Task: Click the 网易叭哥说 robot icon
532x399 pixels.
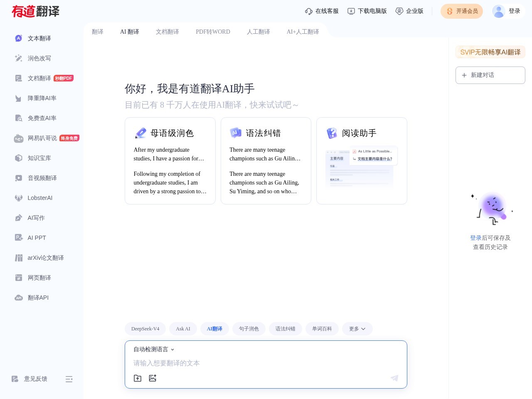Action: 18,138
